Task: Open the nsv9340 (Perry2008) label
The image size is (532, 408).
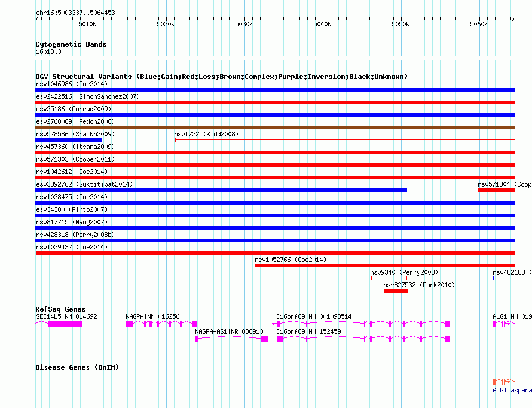Action: [404, 272]
